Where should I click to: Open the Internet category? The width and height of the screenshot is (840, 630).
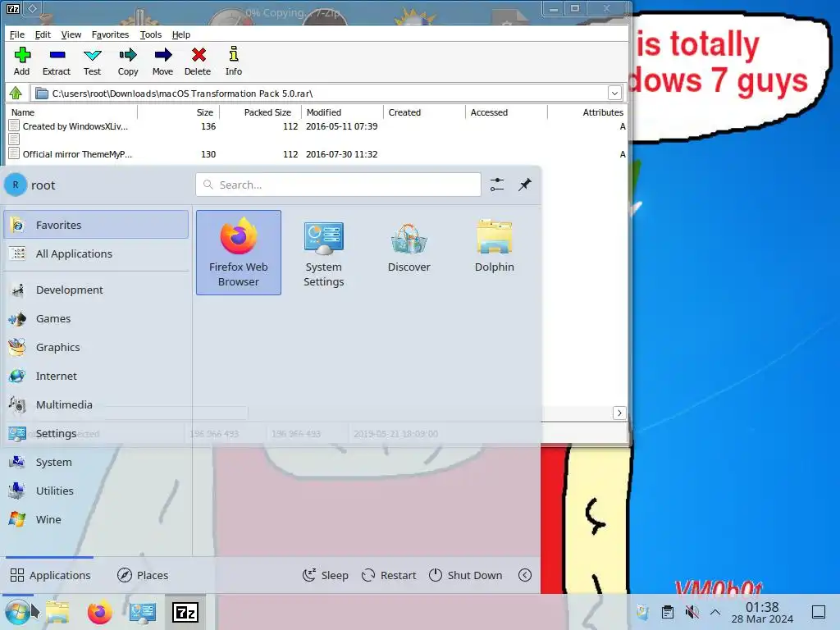pos(97,376)
